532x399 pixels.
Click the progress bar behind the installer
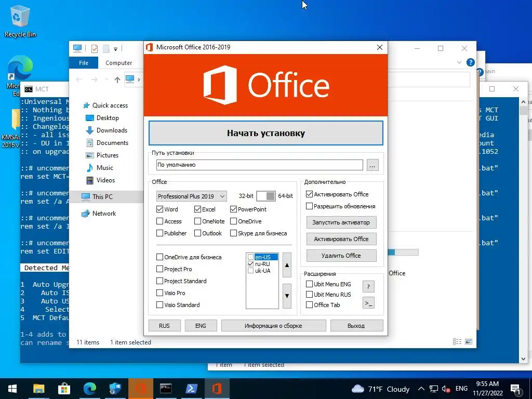pos(403,252)
